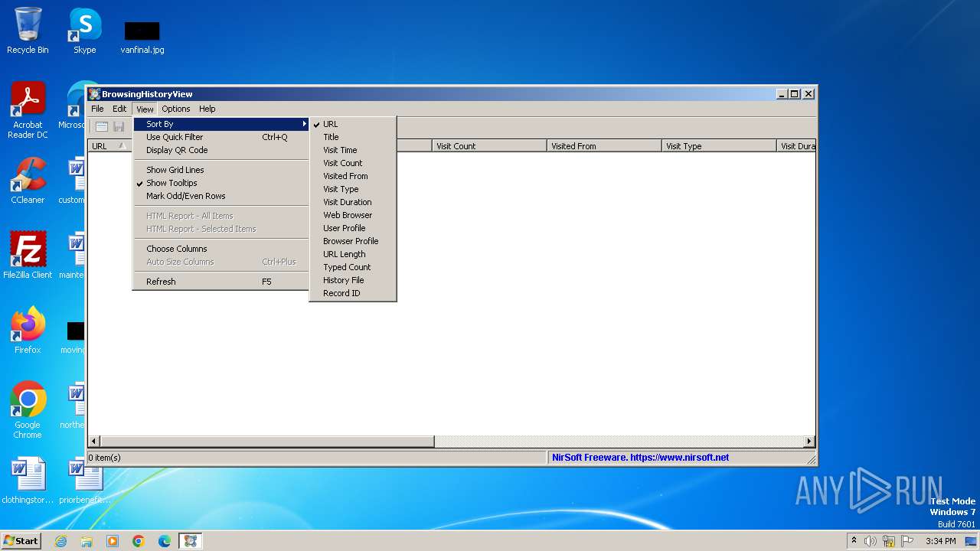Open the File menu
This screenshot has height=551, width=980.
98,109
